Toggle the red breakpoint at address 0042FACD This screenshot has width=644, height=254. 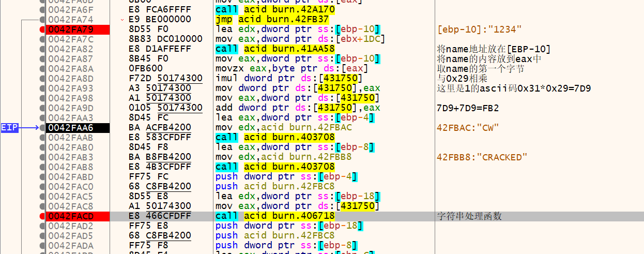[x=42, y=216]
